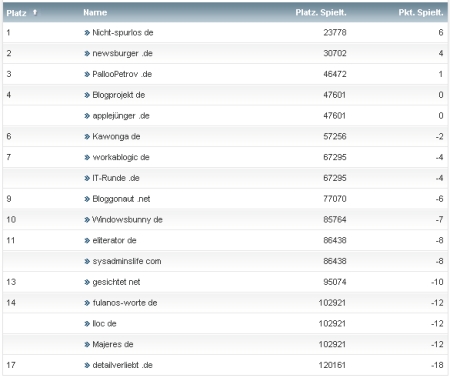Open the Blogprojekt de link
The height and width of the screenshot is (378, 450).
coord(119,95)
